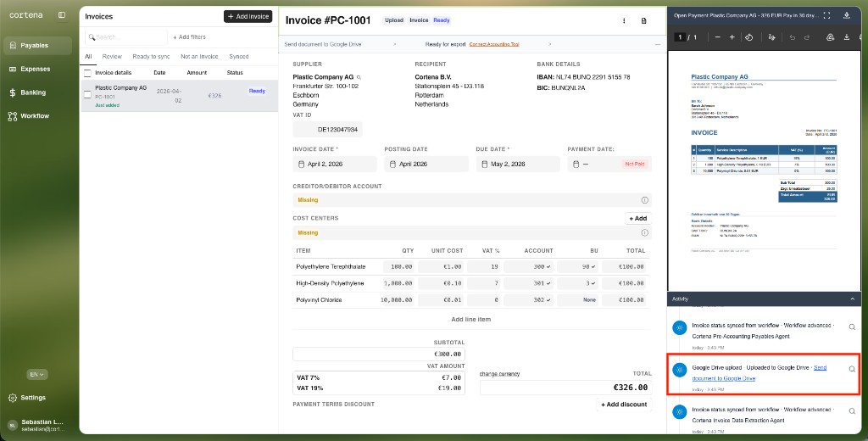The height and width of the screenshot is (441, 868).
Task: Click the download icon in the PDF toolbar
Action: click(x=847, y=37)
